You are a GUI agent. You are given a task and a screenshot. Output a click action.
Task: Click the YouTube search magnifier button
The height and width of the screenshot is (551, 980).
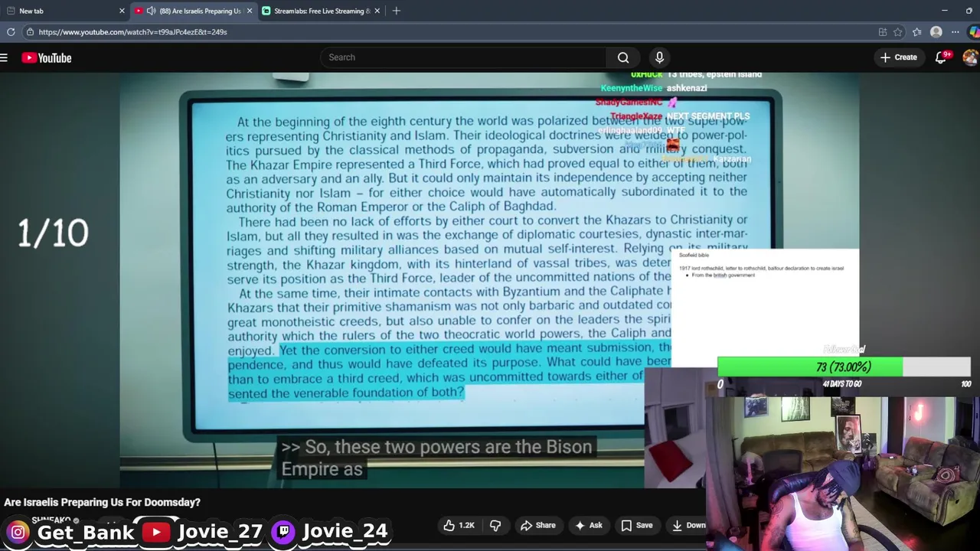tap(623, 57)
